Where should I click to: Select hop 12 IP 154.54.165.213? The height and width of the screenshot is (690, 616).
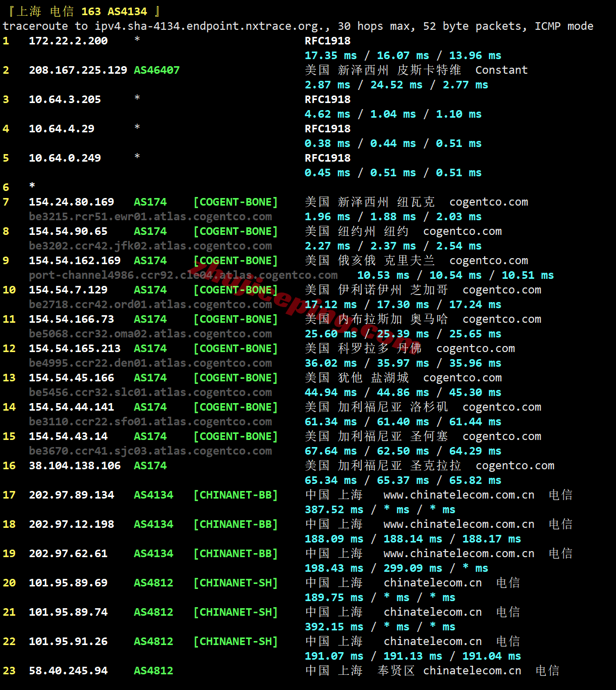75,349
